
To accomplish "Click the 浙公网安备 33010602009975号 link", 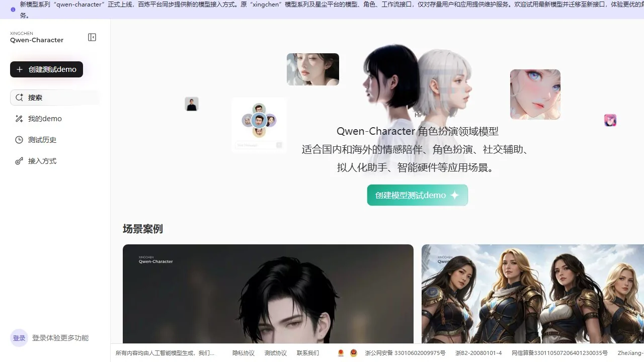I will point(406,353).
